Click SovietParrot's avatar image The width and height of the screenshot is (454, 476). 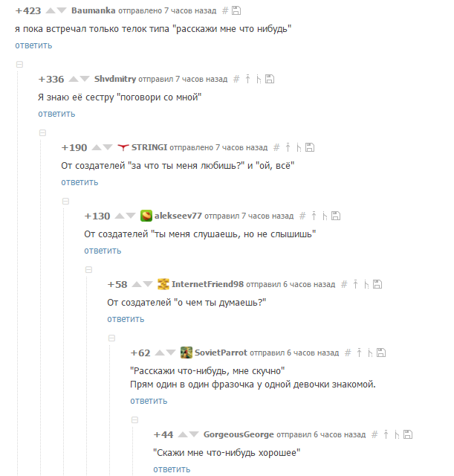click(x=187, y=353)
